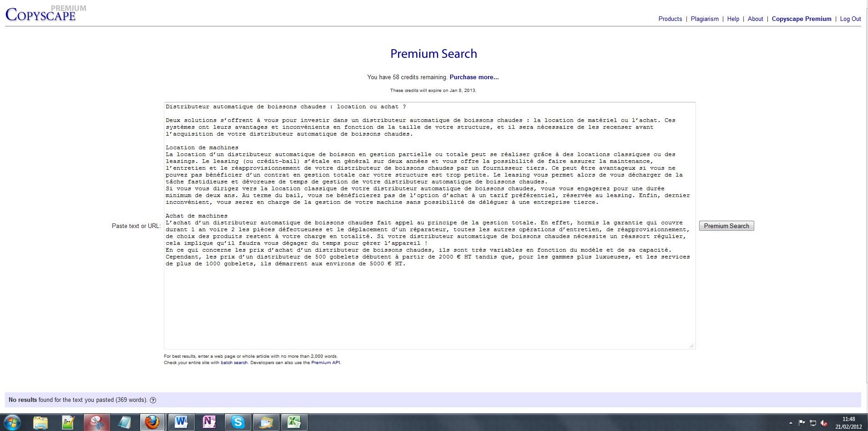Screen dimensions: 868x431
Task: Open Skype from the taskbar
Action: click(x=237, y=422)
